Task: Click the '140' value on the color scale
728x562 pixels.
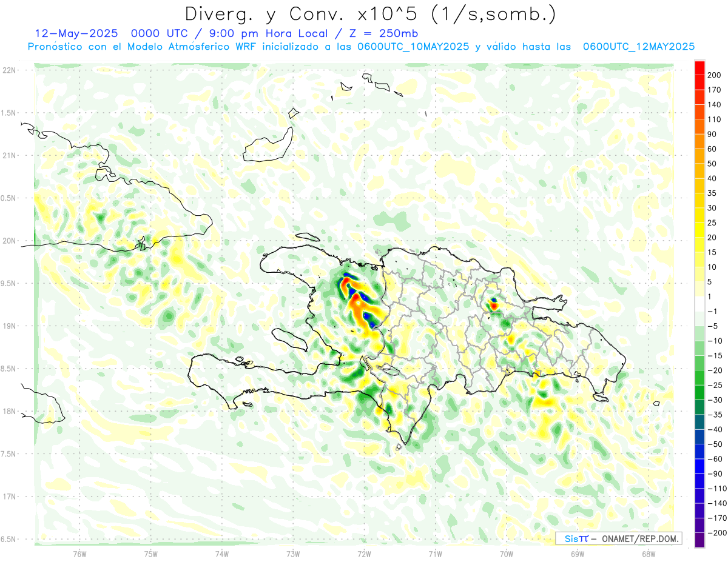Action: click(x=713, y=104)
